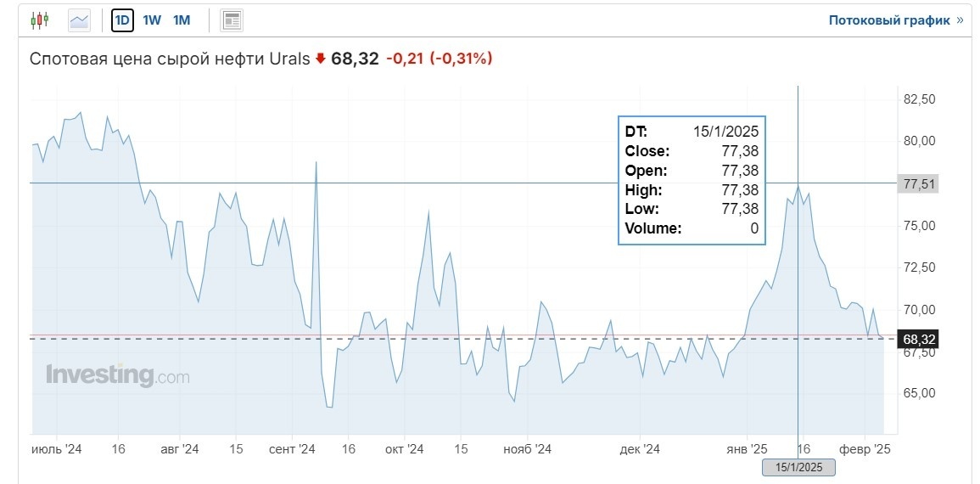980x484 pixels.
Task: Click the 15/1/2025 date marker on axis
Action: [x=798, y=467]
